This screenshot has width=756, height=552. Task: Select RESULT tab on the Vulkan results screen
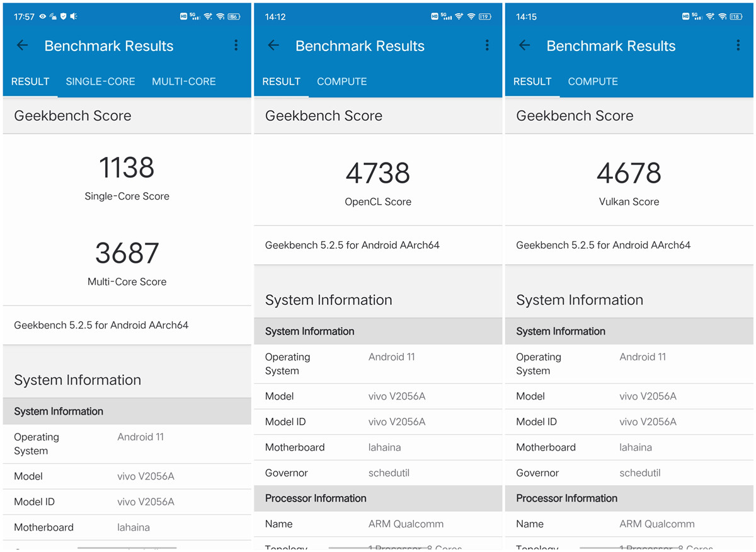click(x=532, y=81)
